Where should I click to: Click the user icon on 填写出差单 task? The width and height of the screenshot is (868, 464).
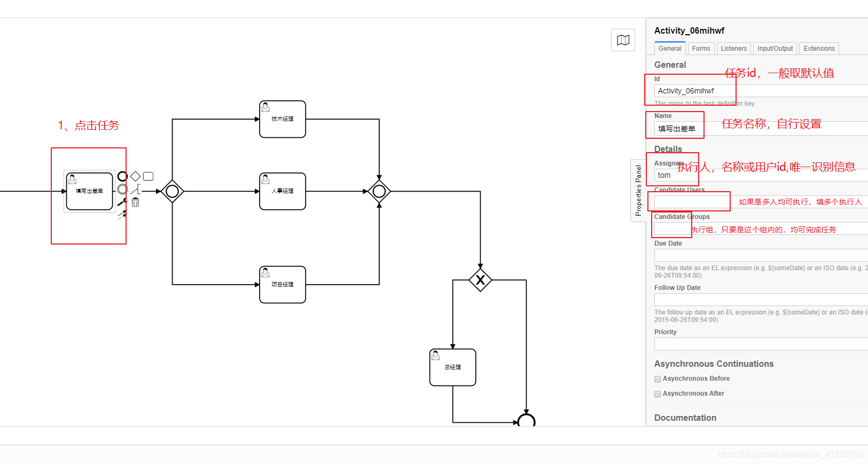pyautogui.click(x=73, y=179)
